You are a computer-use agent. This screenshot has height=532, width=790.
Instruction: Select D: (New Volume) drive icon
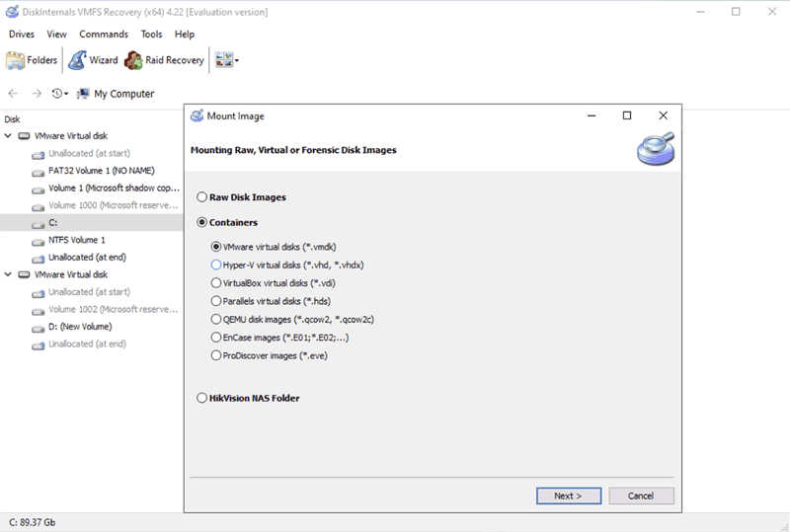click(x=39, y=329)
